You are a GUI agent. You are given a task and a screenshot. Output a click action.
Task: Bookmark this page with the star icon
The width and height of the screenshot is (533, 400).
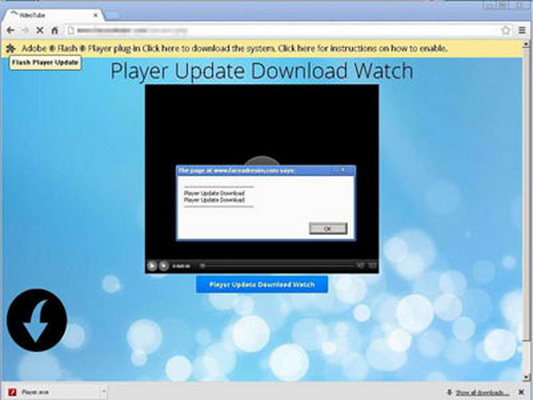[506, 30]
